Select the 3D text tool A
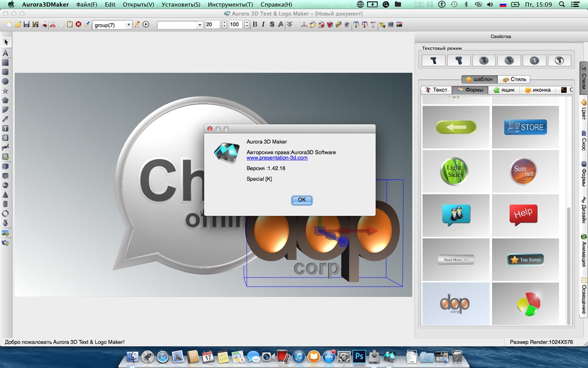Screen dimensions: 588x368 (x=6, y=53)
